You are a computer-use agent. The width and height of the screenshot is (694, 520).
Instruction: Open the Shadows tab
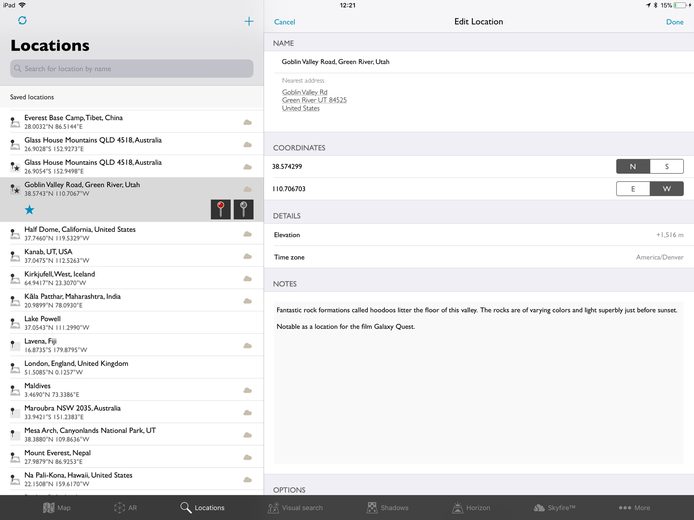[387, 508]
